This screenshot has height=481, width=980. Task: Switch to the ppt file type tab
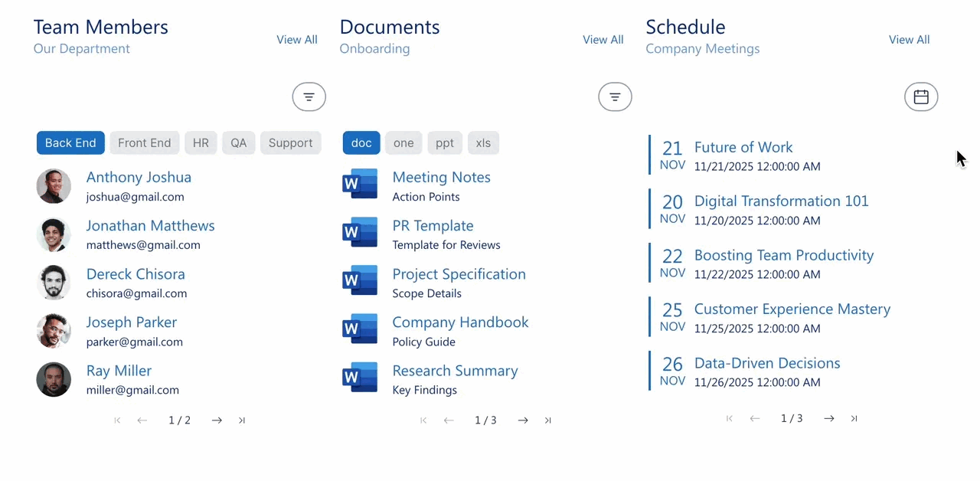[x=446, y=142]
